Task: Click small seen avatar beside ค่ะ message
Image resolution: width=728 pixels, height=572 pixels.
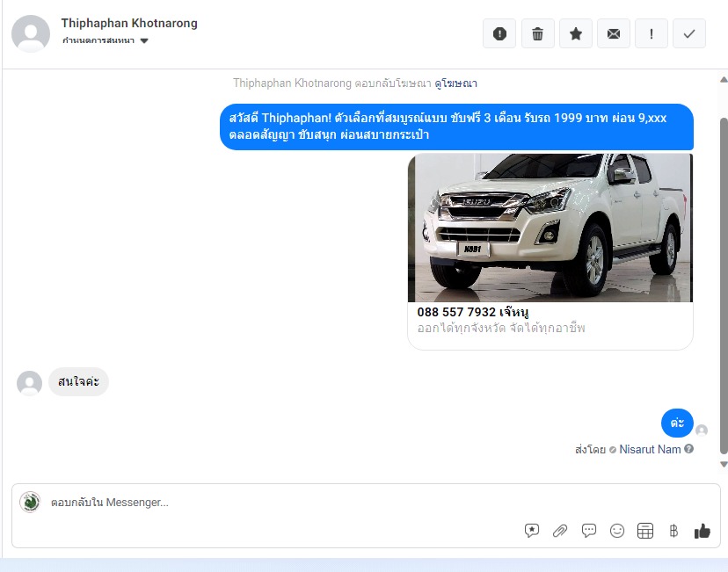Action: pyautogui.click(x=702, y=431)
